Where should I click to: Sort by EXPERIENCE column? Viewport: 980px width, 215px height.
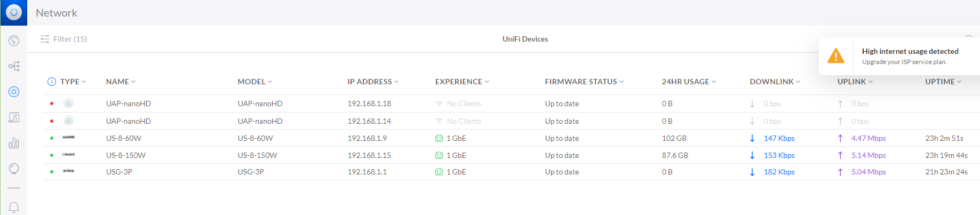pos(462,82)
